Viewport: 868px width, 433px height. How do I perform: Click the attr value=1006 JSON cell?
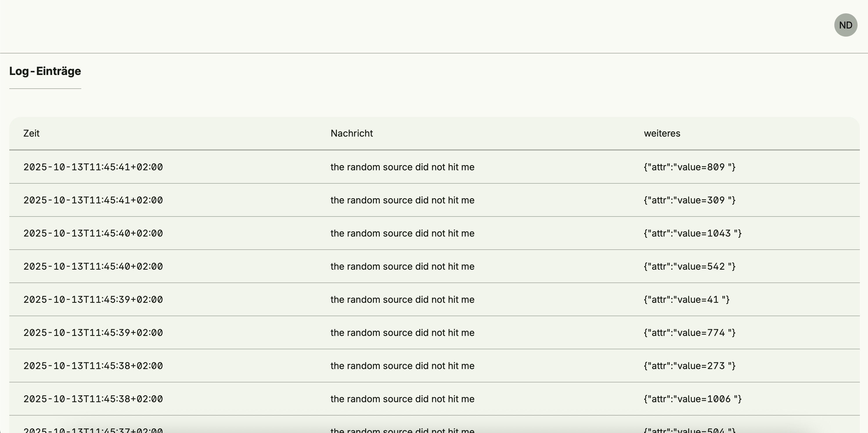[692, 399]
